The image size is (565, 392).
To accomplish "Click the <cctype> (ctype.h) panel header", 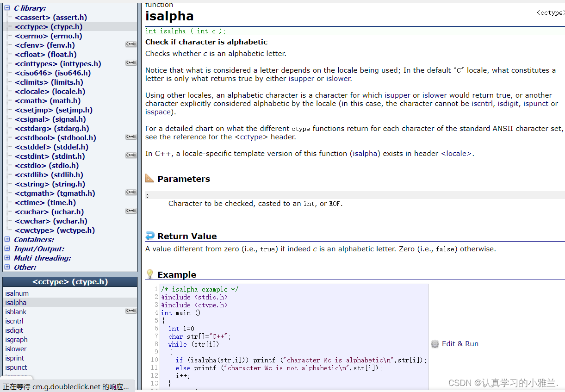I will (x=70, y=282).
